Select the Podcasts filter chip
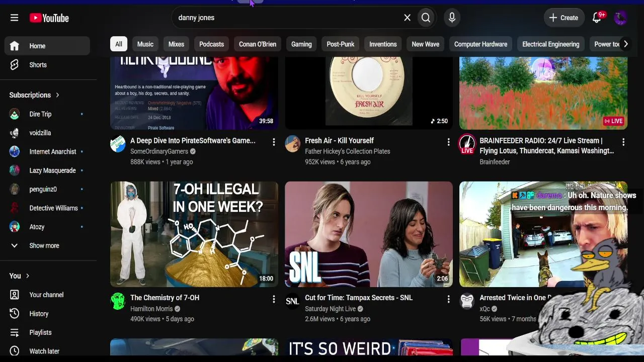The image size is (644, 362). [x=212, y=44]
